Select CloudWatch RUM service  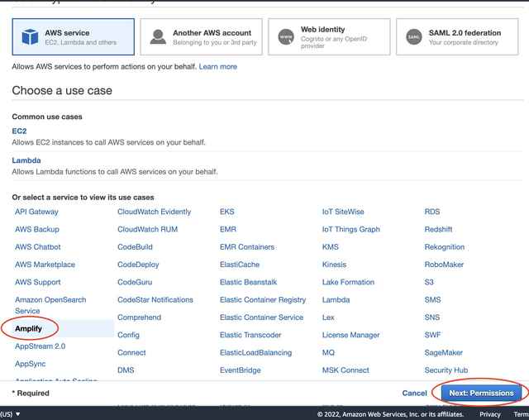[x=147, y=229]
